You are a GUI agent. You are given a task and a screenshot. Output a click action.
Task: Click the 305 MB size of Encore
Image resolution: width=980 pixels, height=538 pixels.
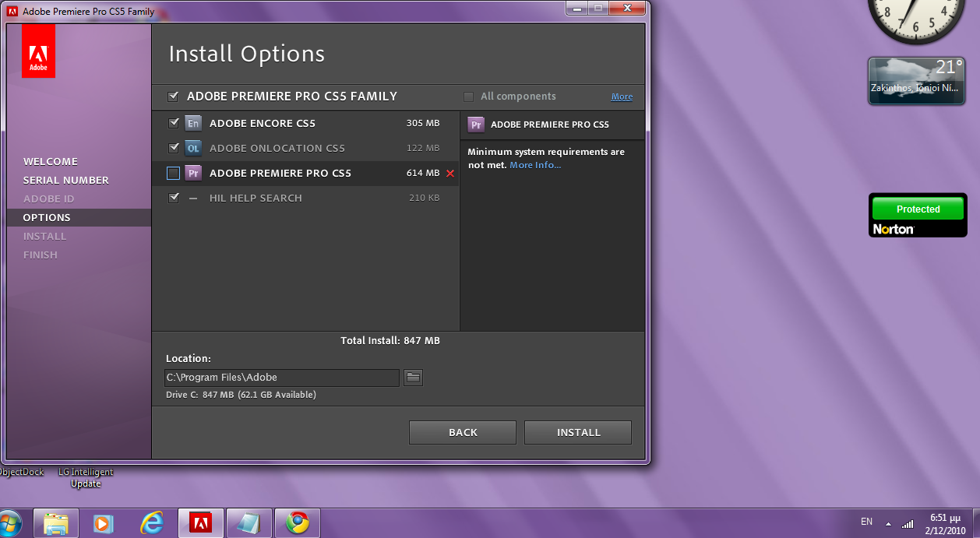tap(423, 123)
